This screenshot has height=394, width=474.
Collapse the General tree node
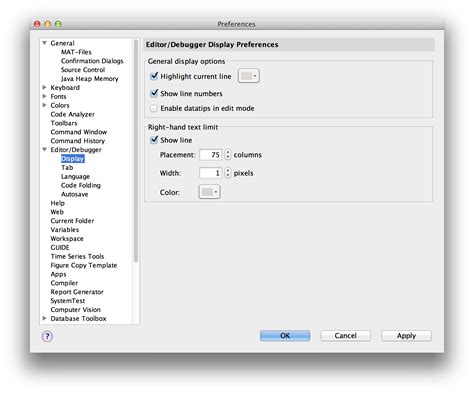click(x=44, y=43)
